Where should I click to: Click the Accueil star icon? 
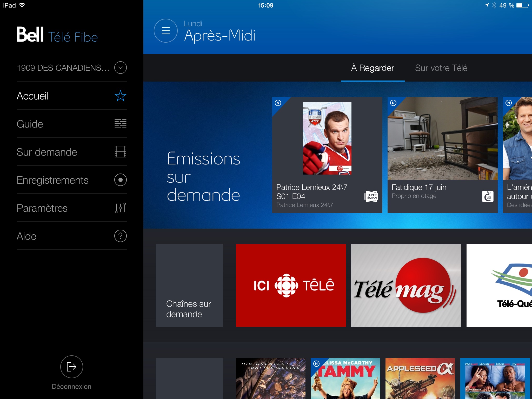click(120, 96)
